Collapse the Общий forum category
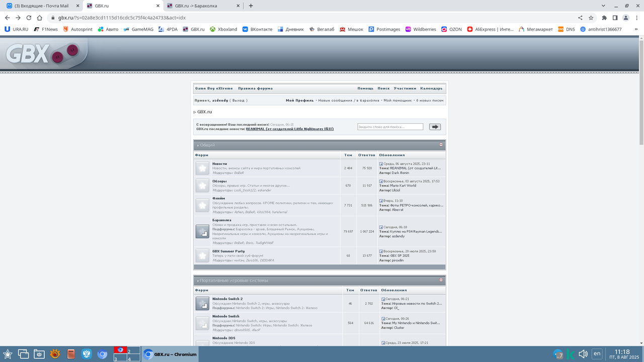Viewport: 644px width, 362px height. (x=441, y=145)
